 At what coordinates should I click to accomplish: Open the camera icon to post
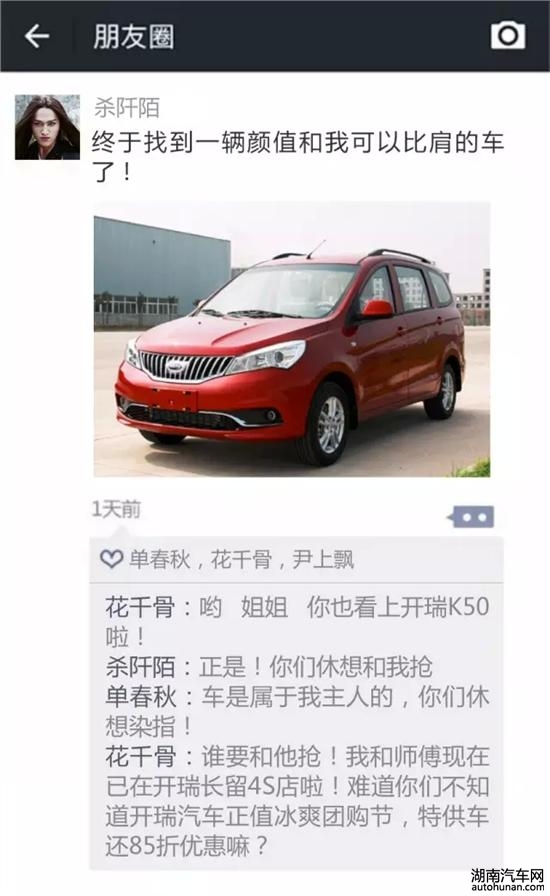pos(508,36)
